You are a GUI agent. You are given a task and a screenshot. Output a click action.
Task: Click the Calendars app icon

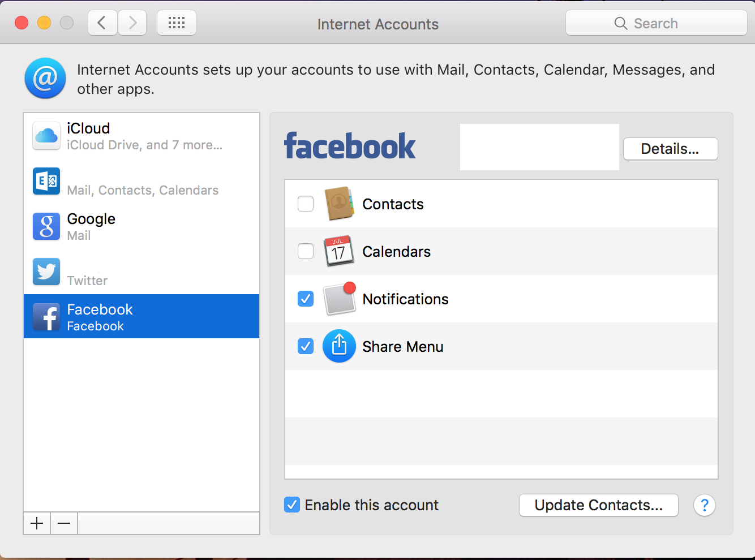[339, 251]
